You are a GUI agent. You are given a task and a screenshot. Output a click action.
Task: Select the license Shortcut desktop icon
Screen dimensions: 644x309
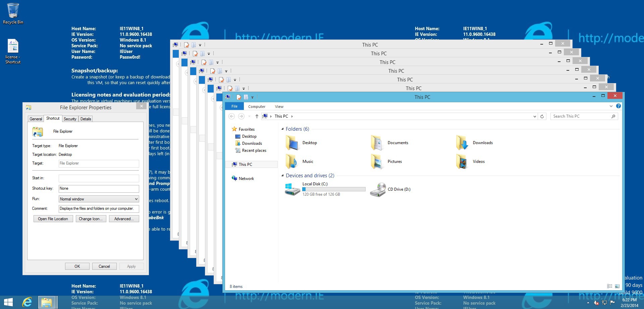(13, 51)
